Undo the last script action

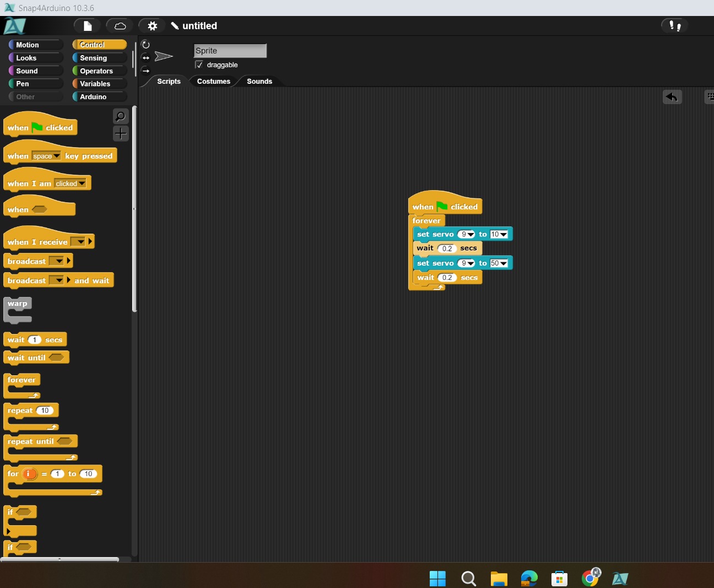[x=672, y=97]
